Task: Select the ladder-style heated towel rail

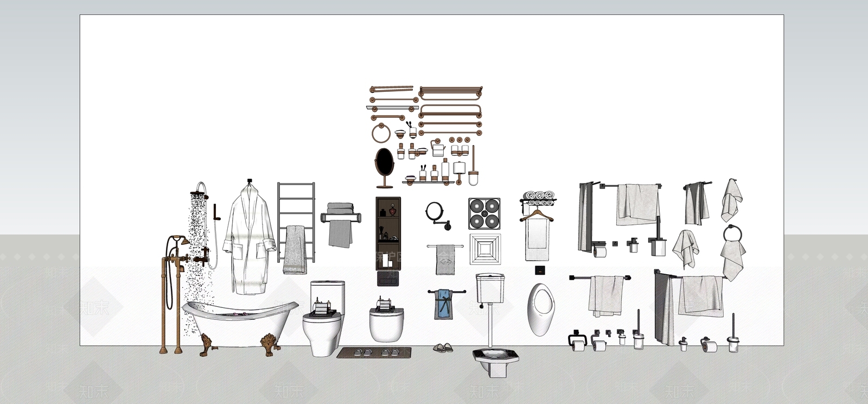Action: click(x=296, y=228)
